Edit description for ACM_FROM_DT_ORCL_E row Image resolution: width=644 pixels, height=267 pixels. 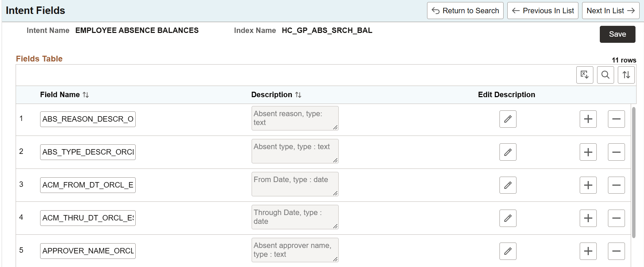coord(508,185)
